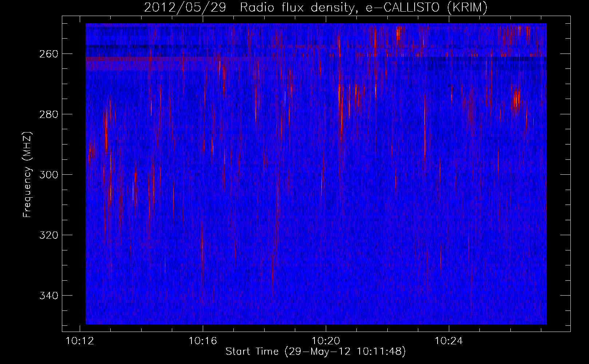The width and height of the screenshot is (589, 364).
Task: Click the Start Time axis caption
Action: pos(316,352)
